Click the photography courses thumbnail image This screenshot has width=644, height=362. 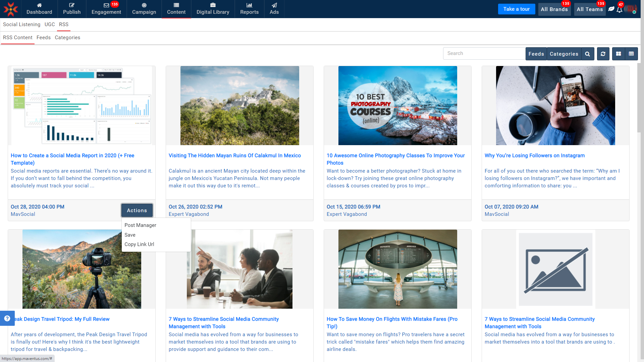pyautogui.click(x=397, y=106)
